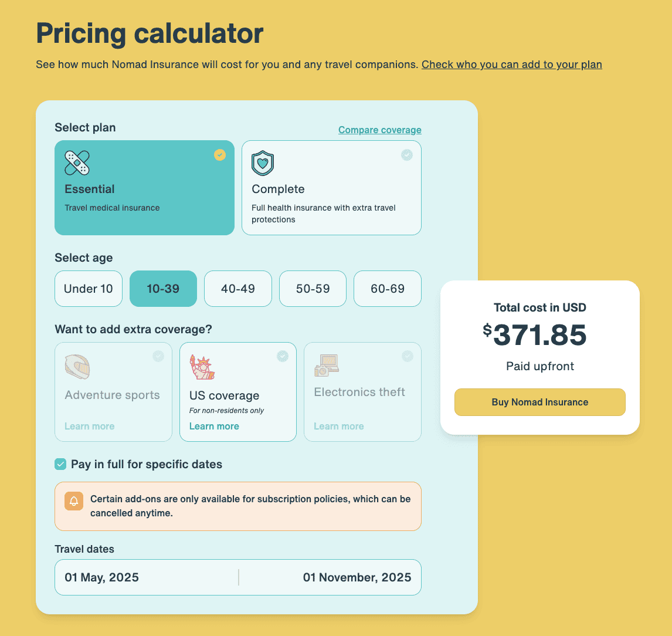Open the start date 01 May, 2025
Viewport: 672px width, 636px height.
(102, 577)
